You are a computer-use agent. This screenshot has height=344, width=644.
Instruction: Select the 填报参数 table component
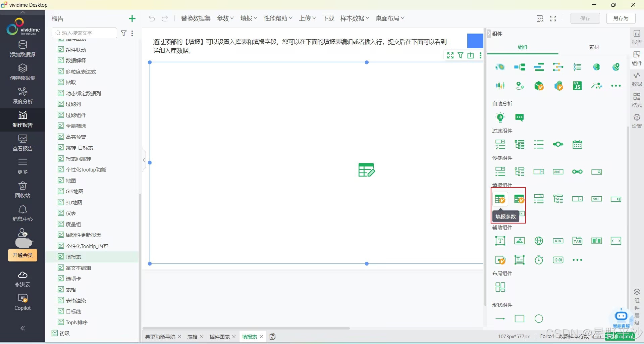tap(500, 199)
